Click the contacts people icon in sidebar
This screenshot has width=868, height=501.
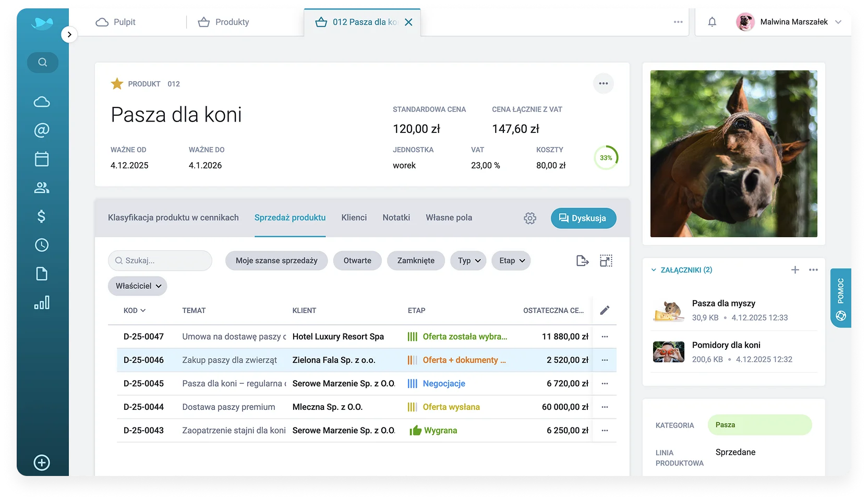[42, 188]
